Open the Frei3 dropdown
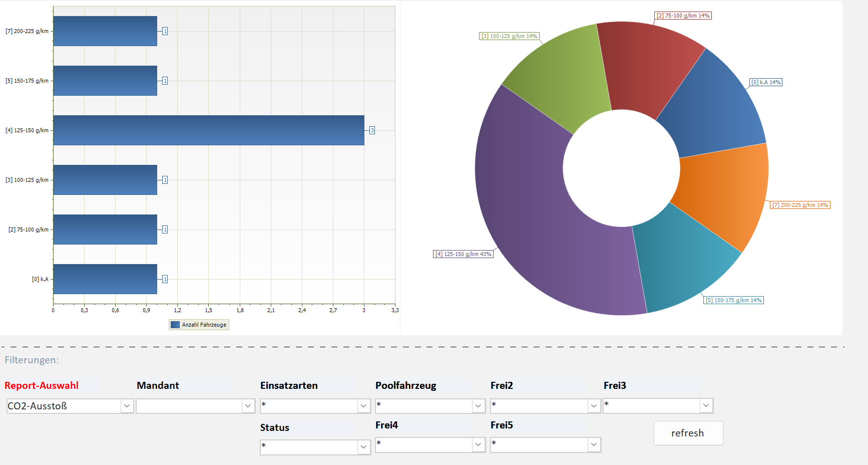 click(x=658, y=406)
